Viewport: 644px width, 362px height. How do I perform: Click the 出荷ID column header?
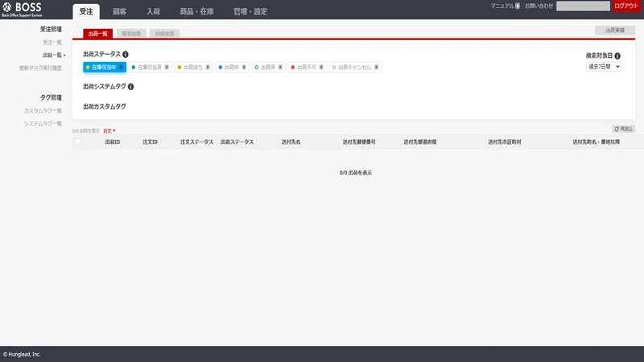pyautogui.click(x=113, y=142)
